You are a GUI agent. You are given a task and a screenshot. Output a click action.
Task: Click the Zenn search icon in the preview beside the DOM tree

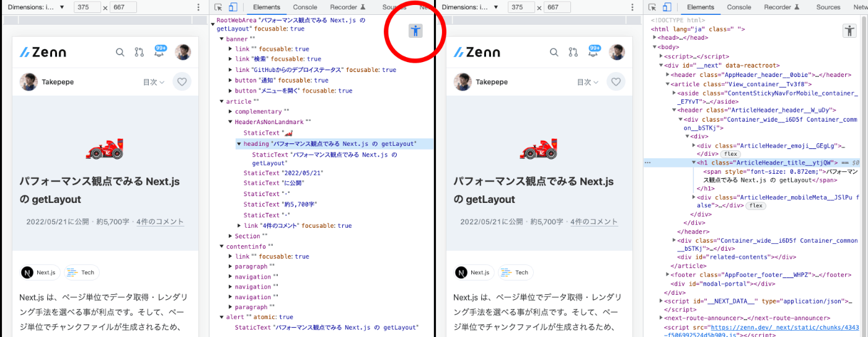(x=554, y=52)
